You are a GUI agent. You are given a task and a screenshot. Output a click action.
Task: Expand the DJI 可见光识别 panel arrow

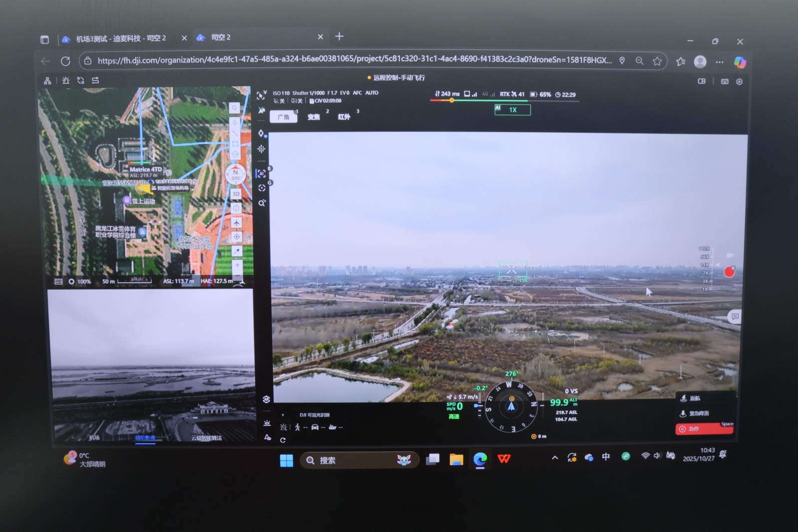pyautogui.click(x=283, y=415)
